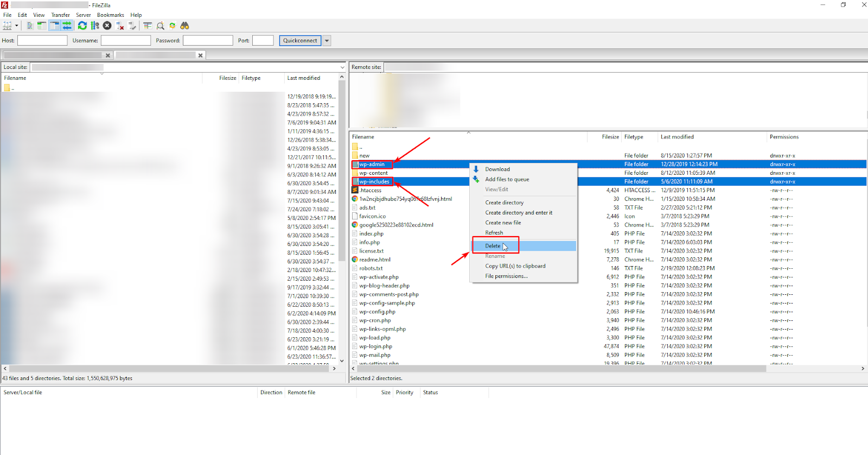The image size is (868, 455).
Task: Toggle processing of the transfer queue
Action: (95, 26)
